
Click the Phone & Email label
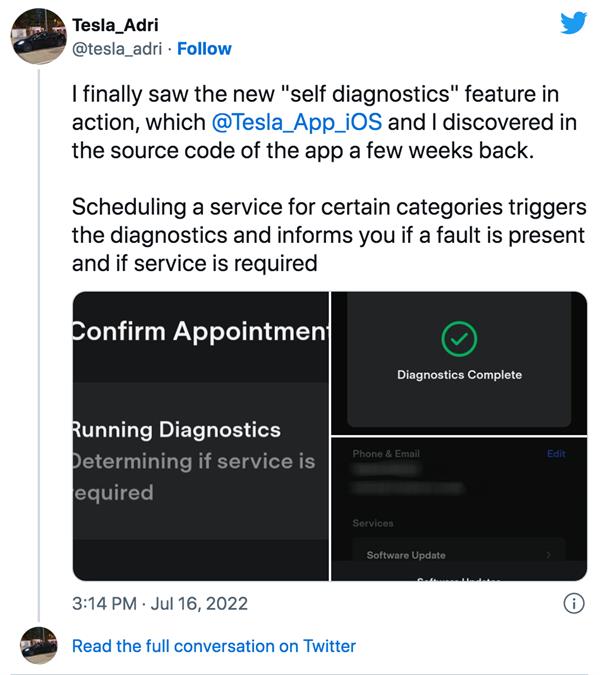point(386,453)
